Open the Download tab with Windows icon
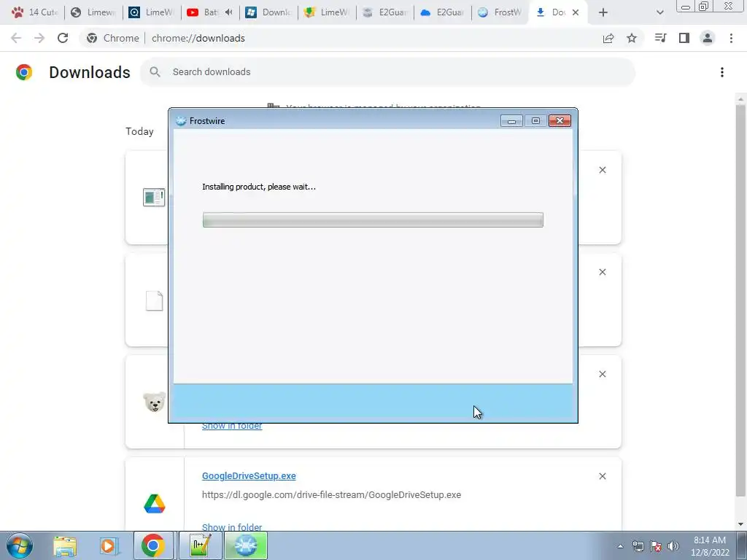This screenshot has height=560, width=747. point(268,12)
